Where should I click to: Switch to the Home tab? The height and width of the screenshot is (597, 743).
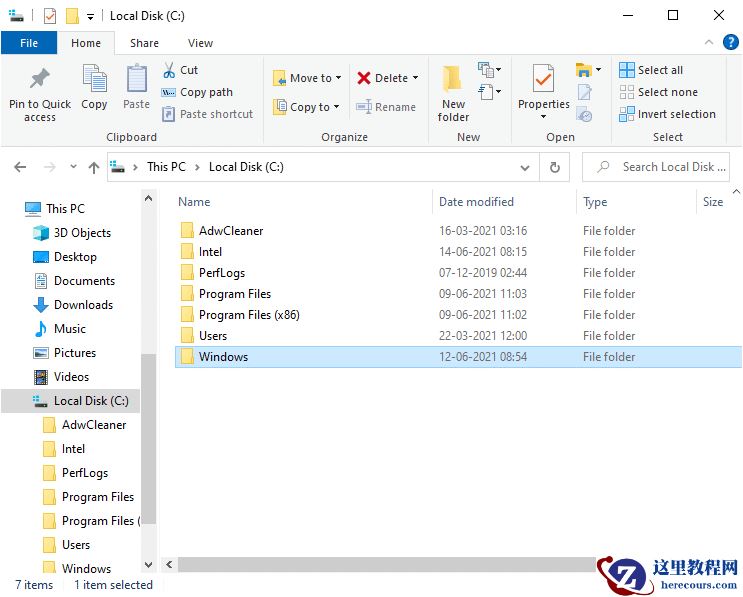pos(86,43)
